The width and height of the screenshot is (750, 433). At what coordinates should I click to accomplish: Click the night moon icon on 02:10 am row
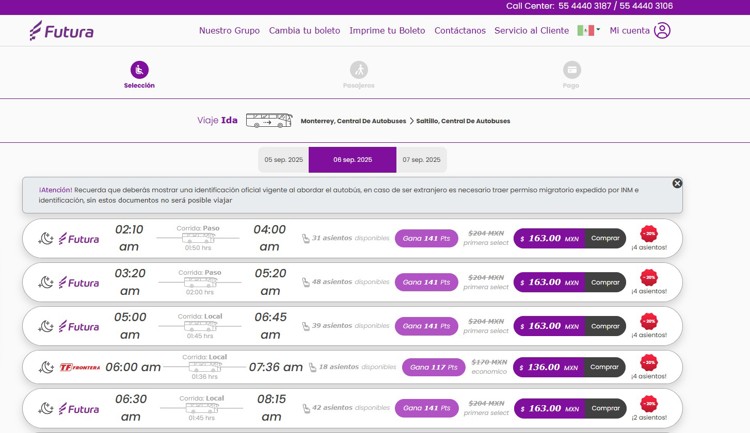46,238
